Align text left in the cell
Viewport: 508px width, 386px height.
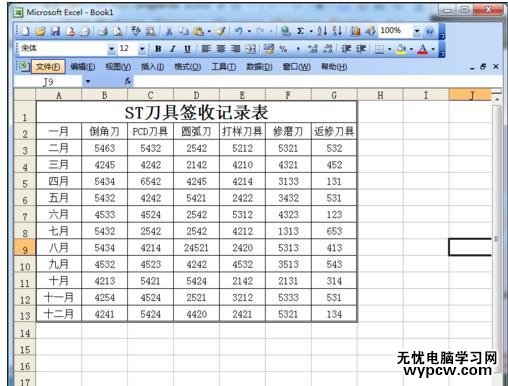point(206,49)
